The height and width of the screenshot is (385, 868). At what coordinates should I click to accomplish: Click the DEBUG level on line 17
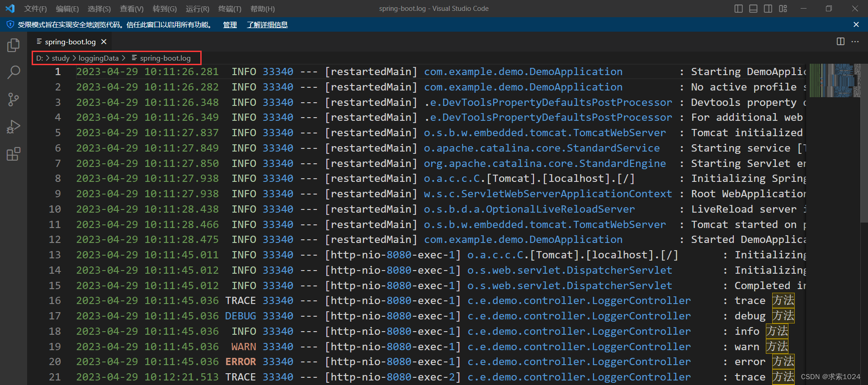coord(241,316)
